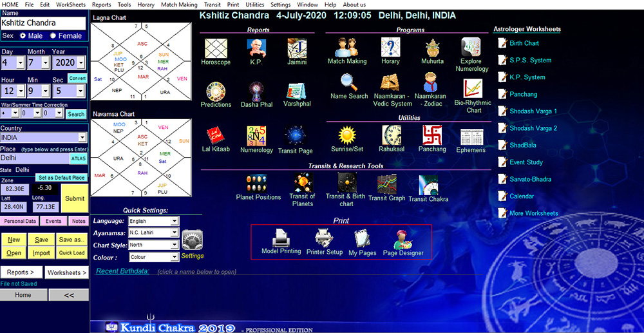Launch the Jaimini report

point(297,48)
